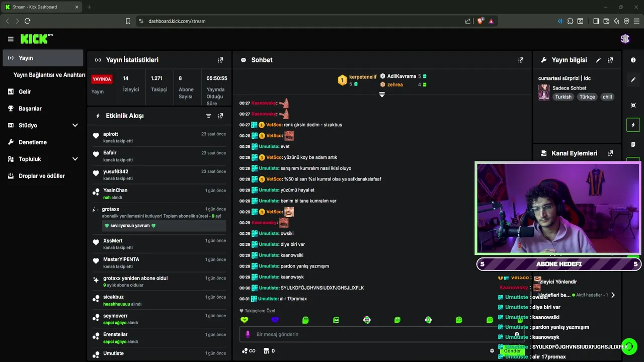The height and width of the screenshot is (362, 644).
Task: Open the browser extensions puzzle icon
Action: 570,21
